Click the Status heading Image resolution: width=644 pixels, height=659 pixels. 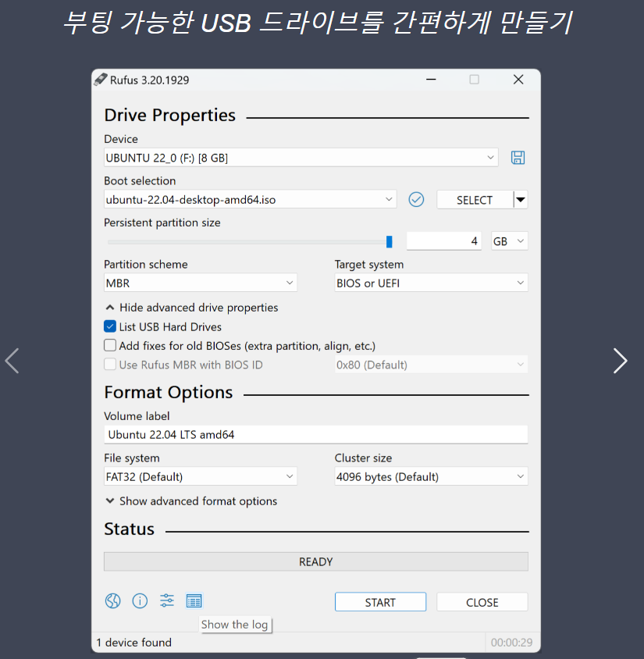tap(129, 529)
